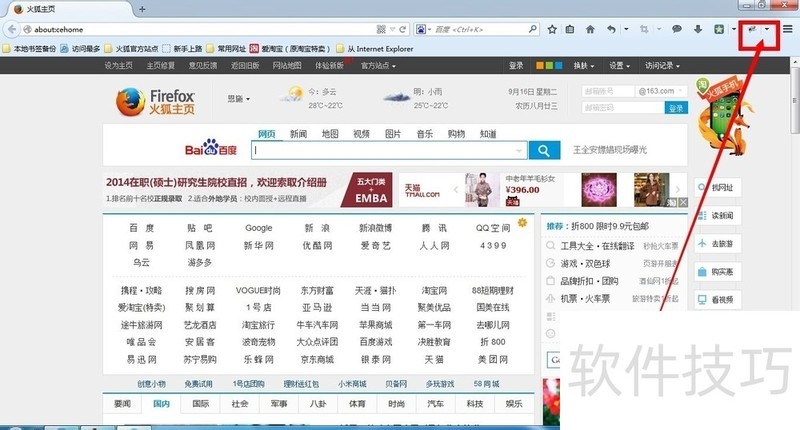The image size is (800, 430).
Task: Click the 看视频 sidebar button
Action: (x=717, y=299)
